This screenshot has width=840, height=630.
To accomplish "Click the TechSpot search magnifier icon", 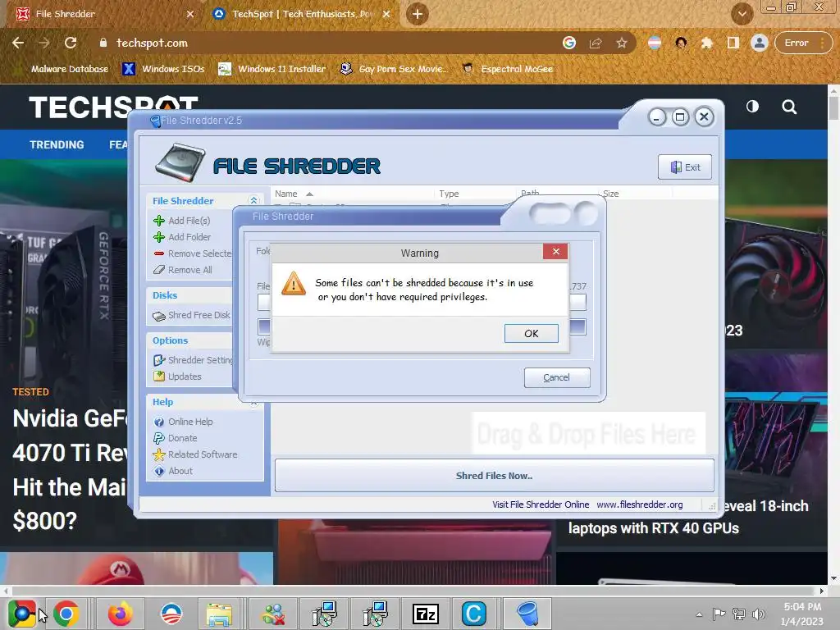I will coord(789,106).
